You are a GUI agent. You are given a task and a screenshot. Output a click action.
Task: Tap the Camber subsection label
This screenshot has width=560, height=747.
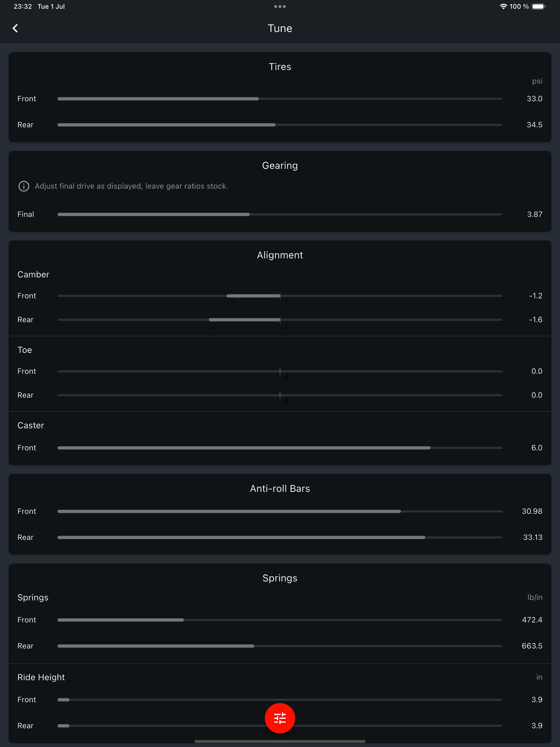pyautogui.click(x=33, y=274)
